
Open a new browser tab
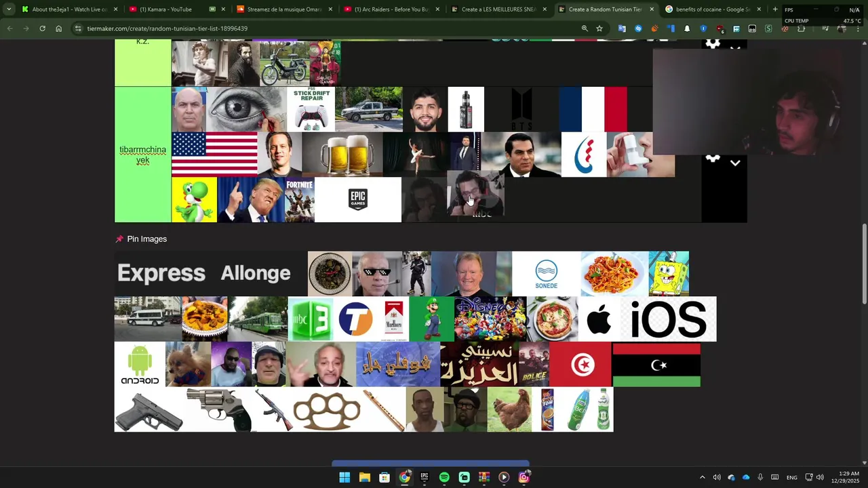click(x=775, y=9)
